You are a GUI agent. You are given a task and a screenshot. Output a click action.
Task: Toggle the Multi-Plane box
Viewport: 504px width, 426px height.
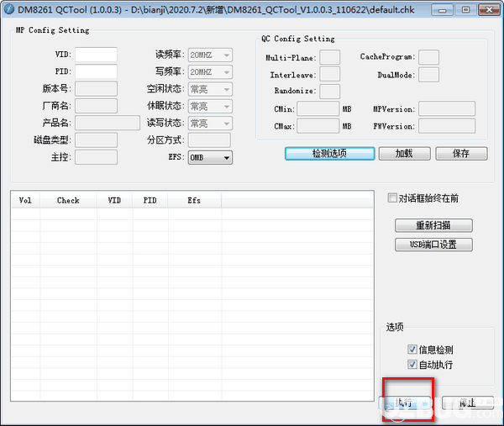tap(329, 57)
